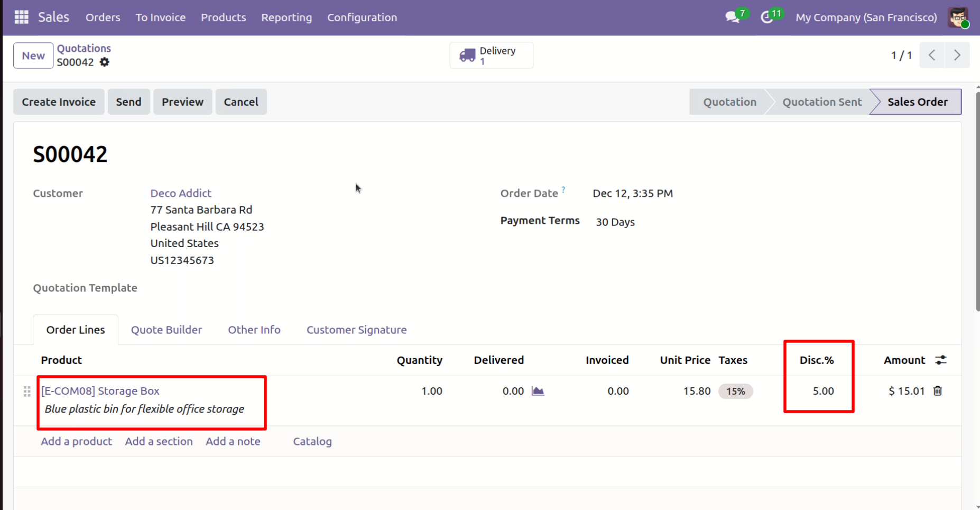The height and width of the screenshot is (510, 980).
Task: Open the Configuration menu
Action: 362,17
